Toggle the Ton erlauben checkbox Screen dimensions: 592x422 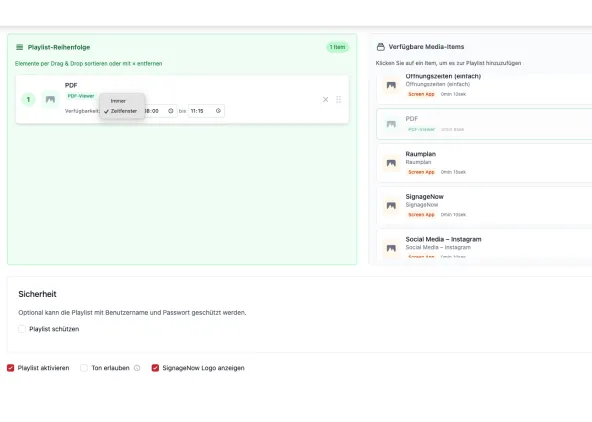(x=84, y=368)
